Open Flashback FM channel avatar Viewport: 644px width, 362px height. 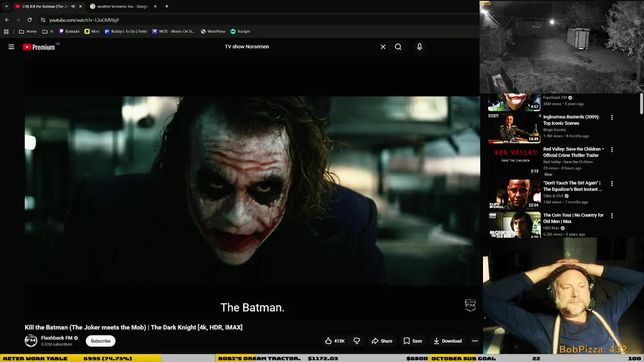(x=31, y=340)
